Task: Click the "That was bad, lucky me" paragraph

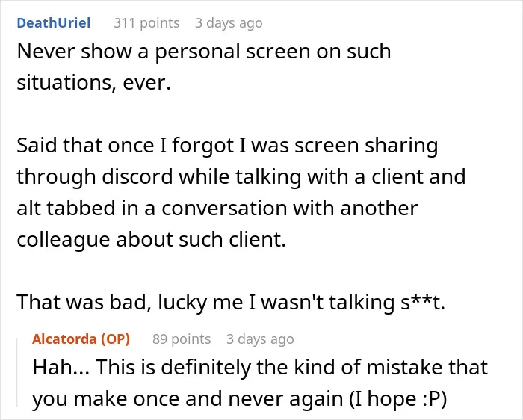Action: pos(231,302)
